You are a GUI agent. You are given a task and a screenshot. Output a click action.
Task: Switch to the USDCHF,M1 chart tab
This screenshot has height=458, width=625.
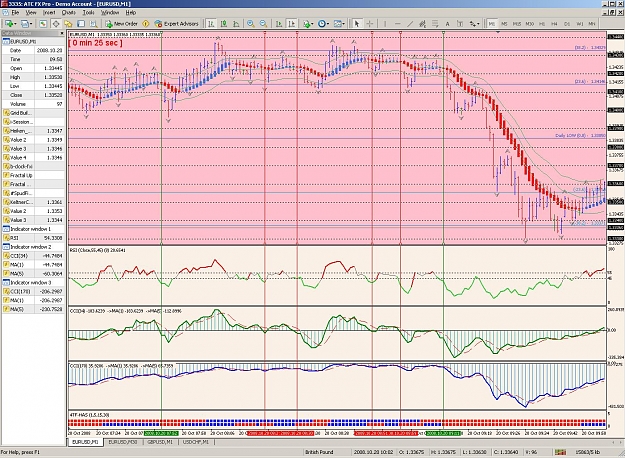click(196, 442)
